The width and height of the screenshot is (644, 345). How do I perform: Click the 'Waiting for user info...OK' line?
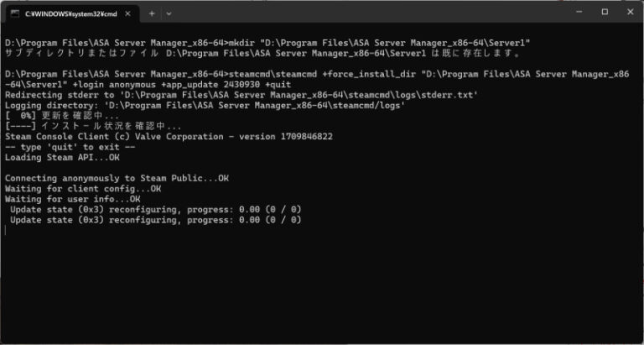point(73,199)
